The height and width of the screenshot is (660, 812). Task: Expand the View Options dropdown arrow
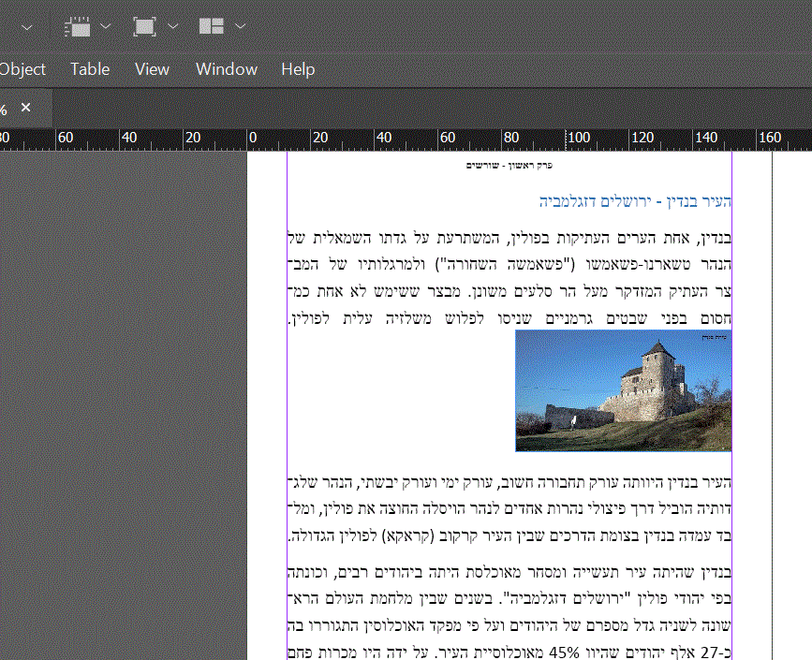[x=105, y=27]
